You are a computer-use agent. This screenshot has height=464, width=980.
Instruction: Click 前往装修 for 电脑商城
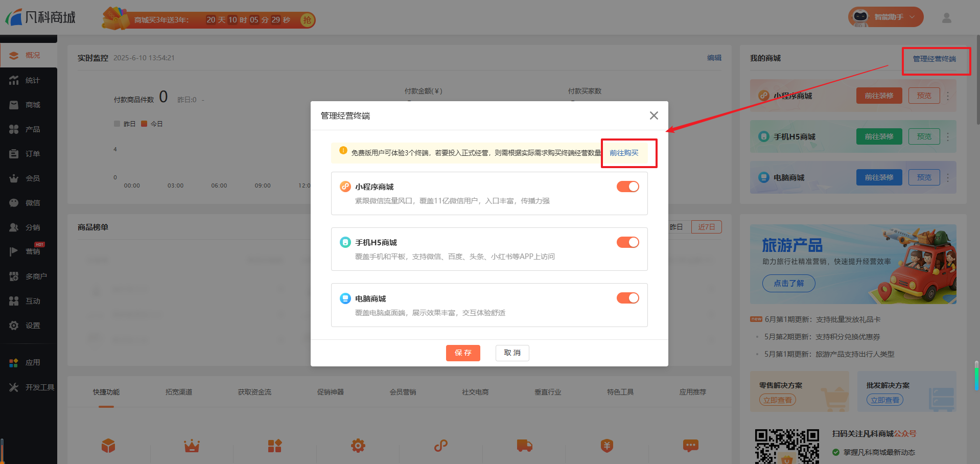coord(879,177)
